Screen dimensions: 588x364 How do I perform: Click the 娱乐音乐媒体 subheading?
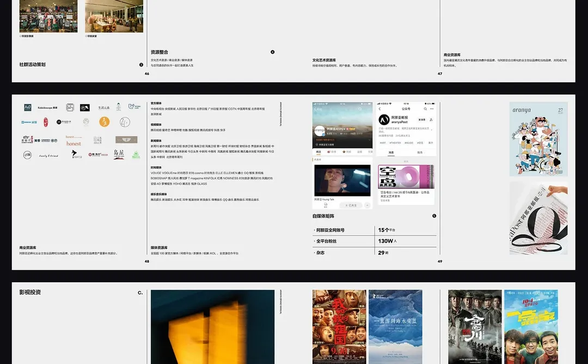coord(158,194)
